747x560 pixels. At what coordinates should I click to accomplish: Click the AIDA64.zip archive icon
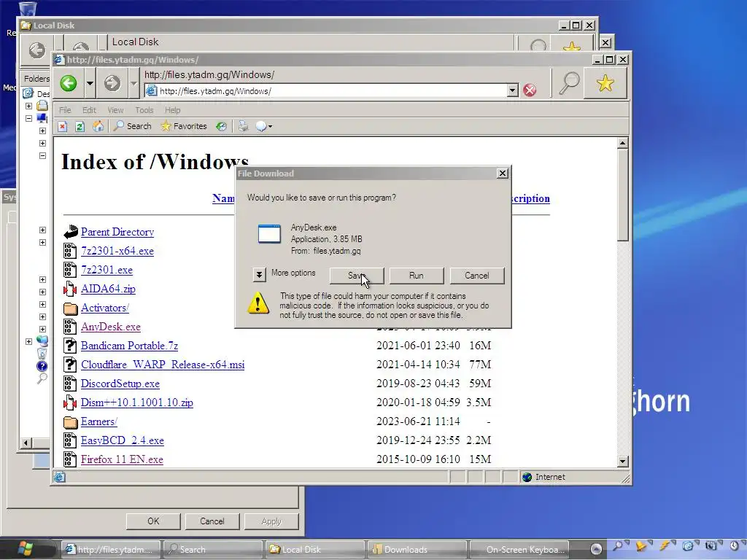(x=70, y=289)
